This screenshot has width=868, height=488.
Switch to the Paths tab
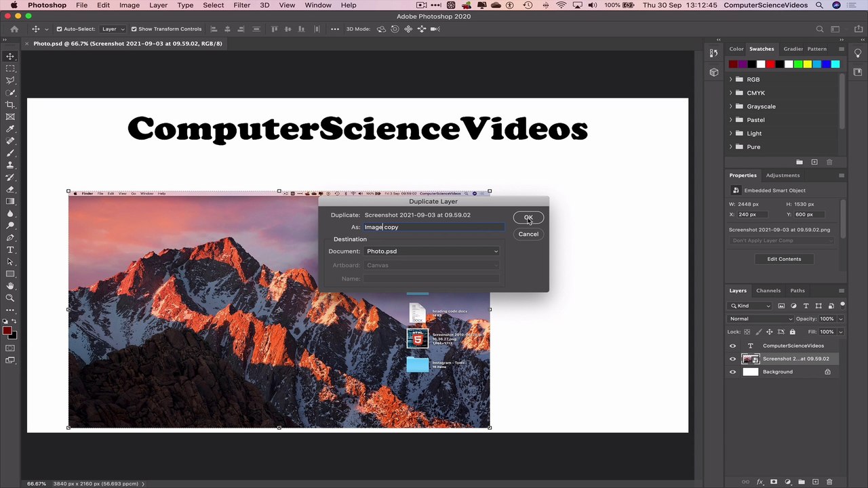tap(797, 291)
